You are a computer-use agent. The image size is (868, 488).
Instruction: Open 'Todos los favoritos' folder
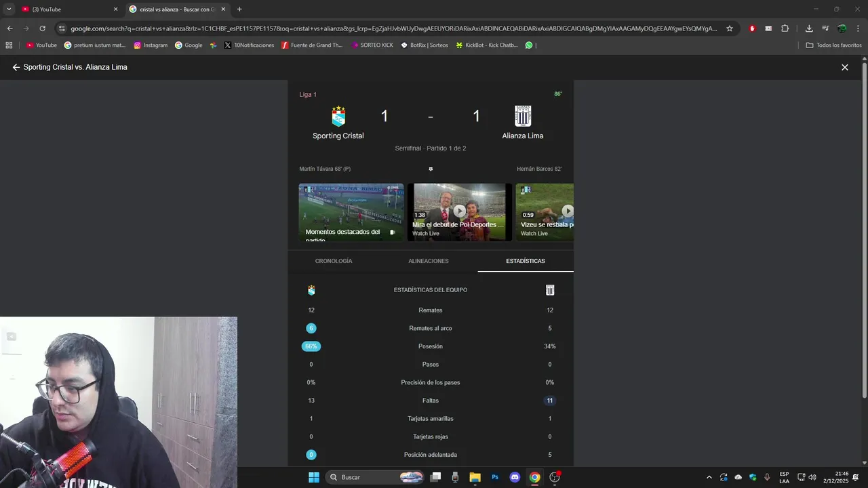(834, 45)
